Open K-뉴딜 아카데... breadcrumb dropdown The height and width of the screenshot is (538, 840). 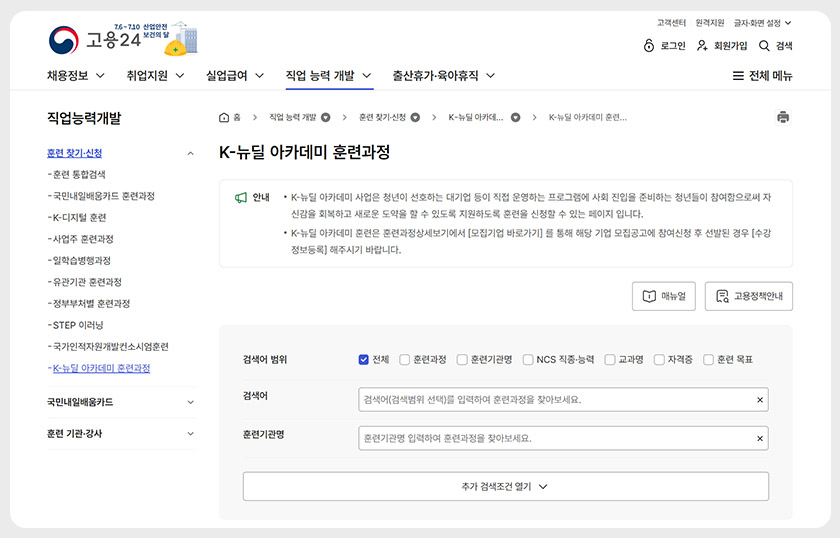pyautogui.click(x=515, y=117)
